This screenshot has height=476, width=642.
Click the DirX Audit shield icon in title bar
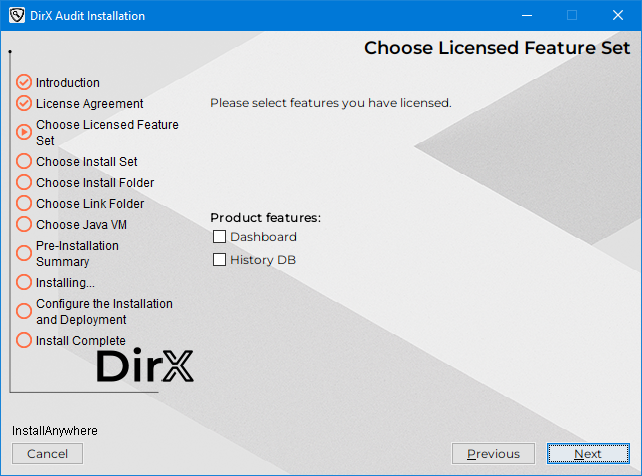[x=16, y=16]
